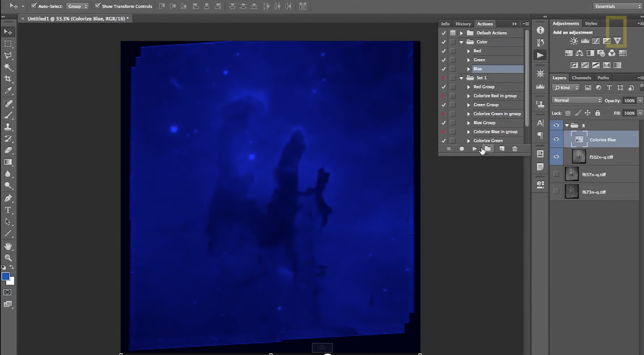Select the Magic Wand tool
644x355 pixels.
click(x=8, y=67)
